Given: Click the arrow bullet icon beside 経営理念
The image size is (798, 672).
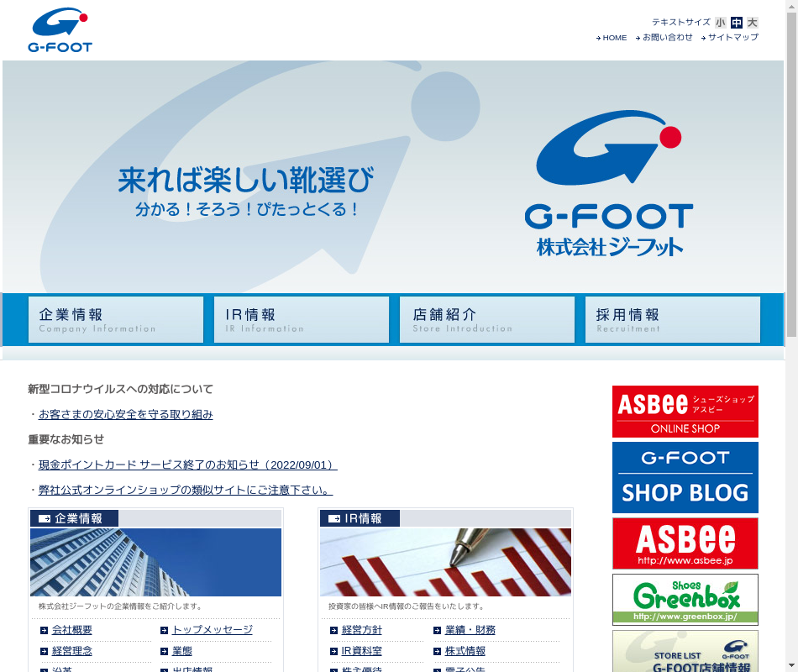Looking at the screenshot, I should 45,651.
